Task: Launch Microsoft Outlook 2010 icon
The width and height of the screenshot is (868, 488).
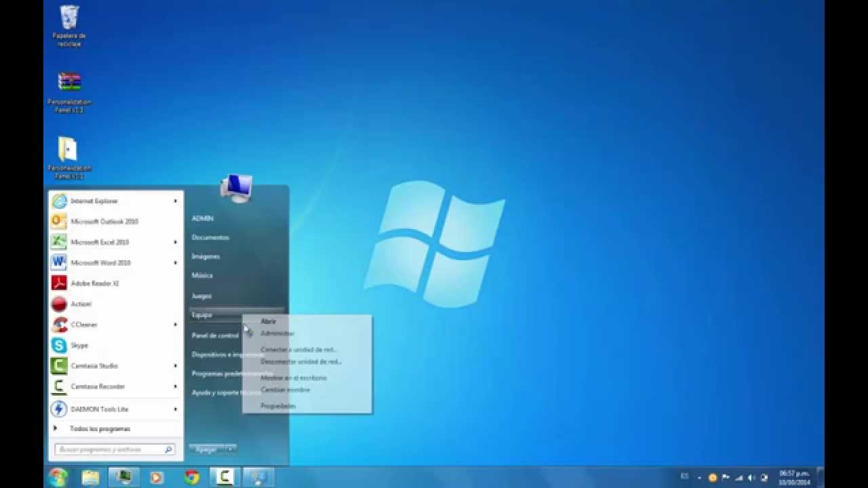Action: click(60, 222)
